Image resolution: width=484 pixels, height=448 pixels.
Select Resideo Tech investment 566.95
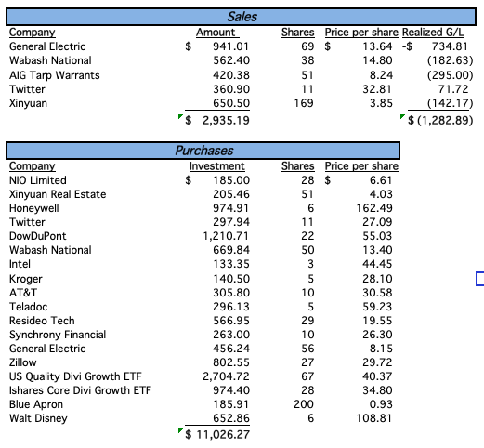(231, 321)
